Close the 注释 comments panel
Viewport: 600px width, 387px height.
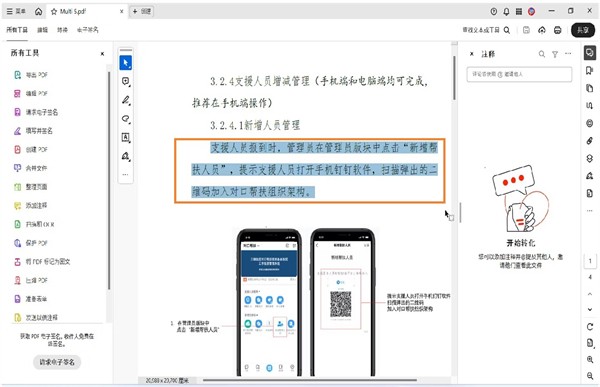point(472,54)
